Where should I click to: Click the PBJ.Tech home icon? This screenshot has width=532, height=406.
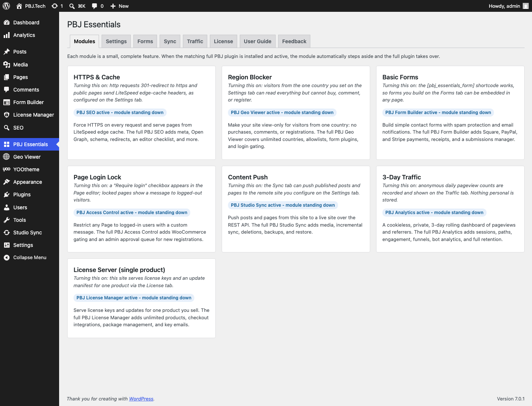pos(19,6)
